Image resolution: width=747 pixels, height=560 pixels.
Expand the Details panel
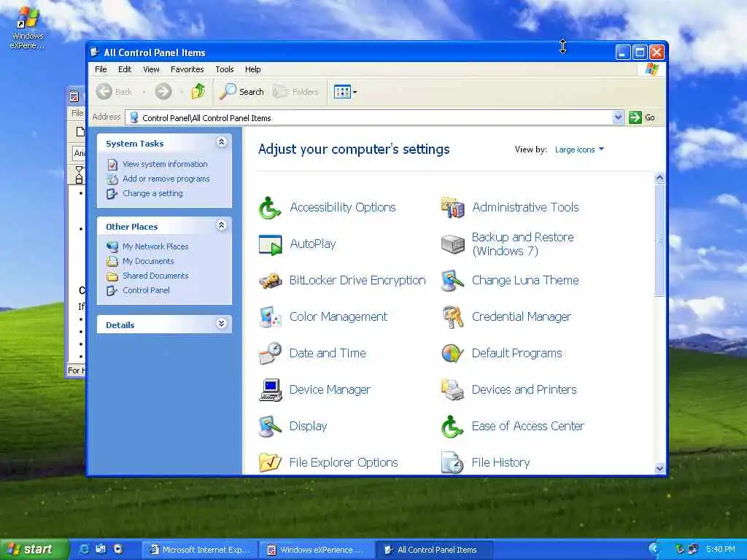coord(222,324)
